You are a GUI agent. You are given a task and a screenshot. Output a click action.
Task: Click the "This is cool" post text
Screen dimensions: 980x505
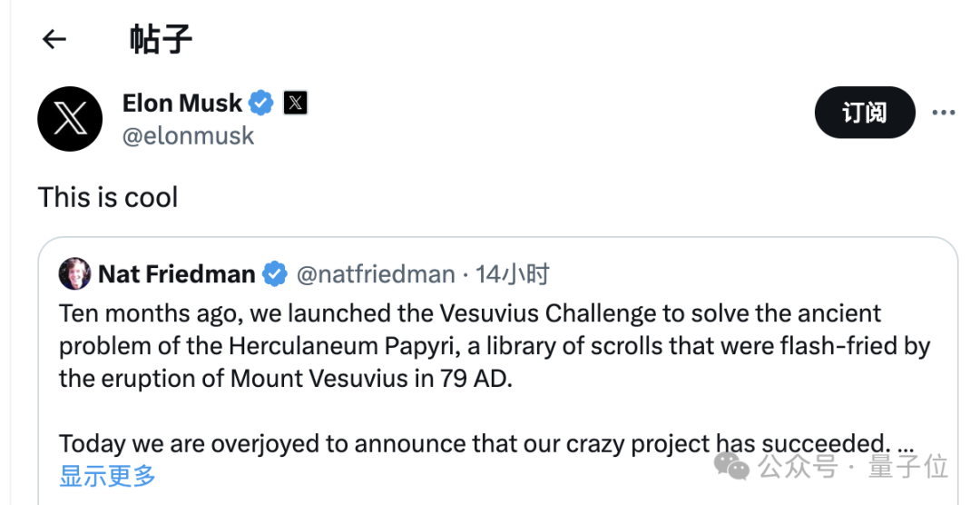click(x=108, y=197)
